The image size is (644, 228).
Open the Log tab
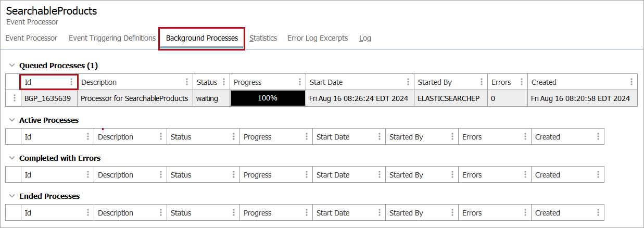(365, 38)
